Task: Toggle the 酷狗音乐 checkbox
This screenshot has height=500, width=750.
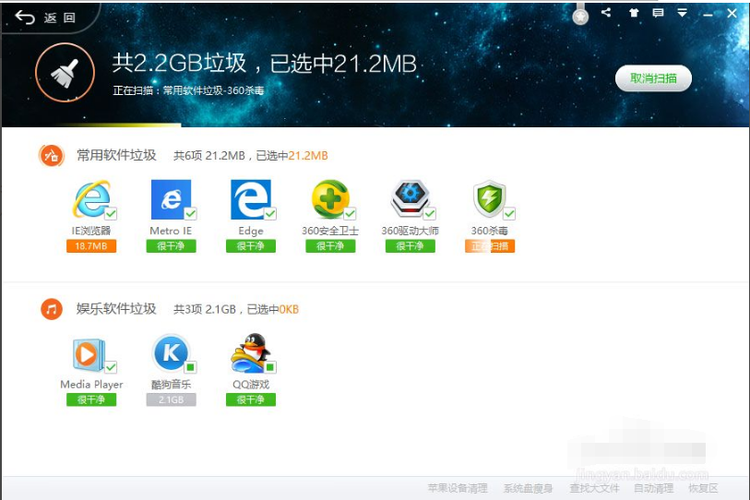Action: pyautogui.click(x=190, y=367)
